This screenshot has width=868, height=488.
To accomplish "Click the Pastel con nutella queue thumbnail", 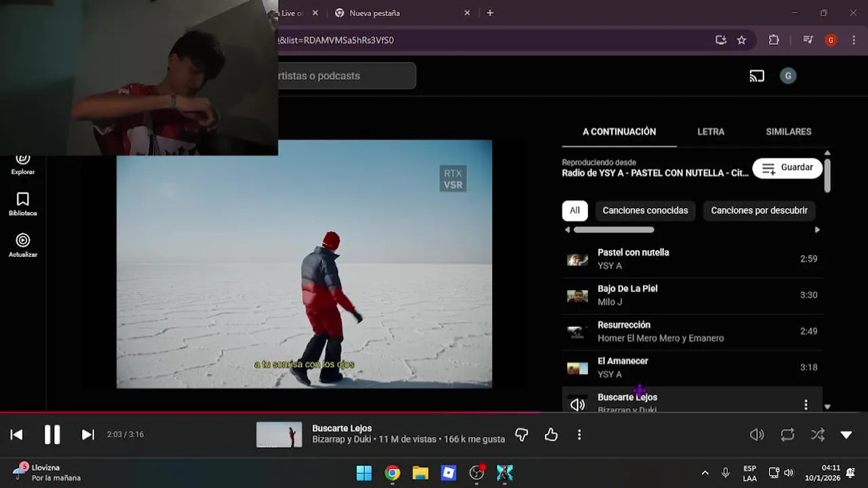I will click(577, 260).
